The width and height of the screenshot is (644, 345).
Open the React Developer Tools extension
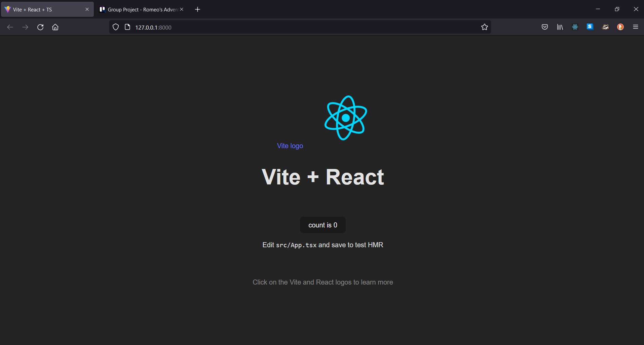pyautogui.click(x=575, y=27)
